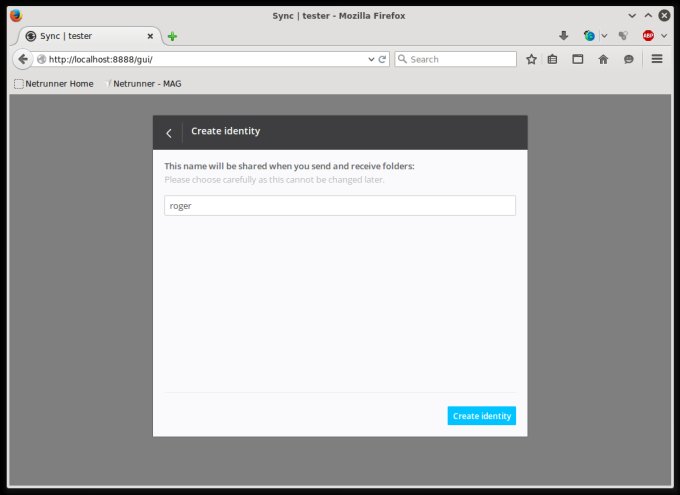The width and height of the screenshot is (680, 495).
Task: Click the text 'Please choose carefully as this cannot be changed later.'
Action: (x=274, y=180)
